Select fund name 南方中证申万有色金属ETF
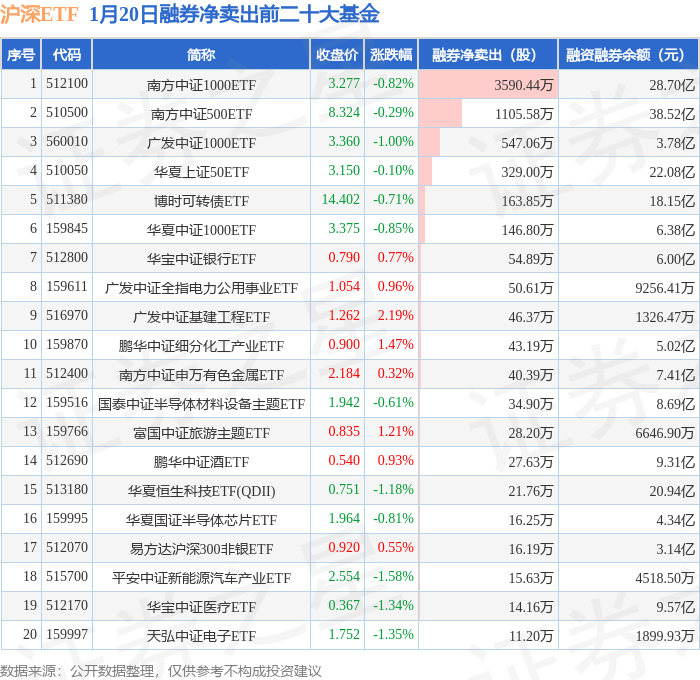This screenshot has height=680, width=700. 201,375
